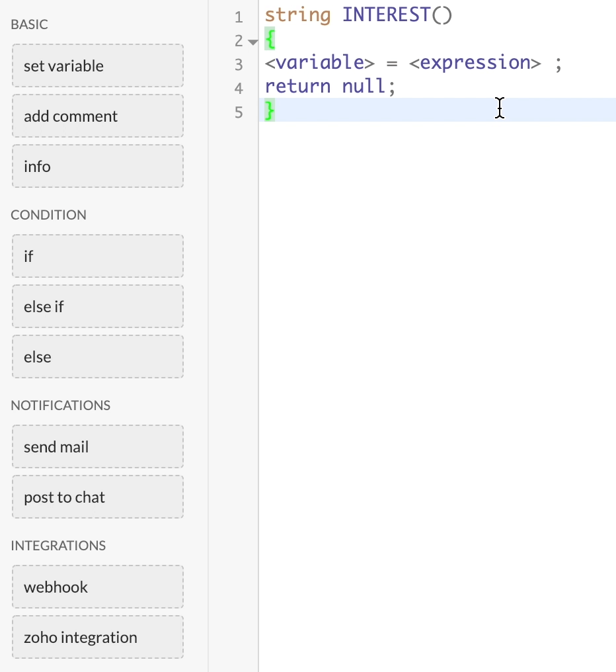Click the closing brace on line 5
Image resolution: width=616 pixels, height=672 pixels.
269,110
